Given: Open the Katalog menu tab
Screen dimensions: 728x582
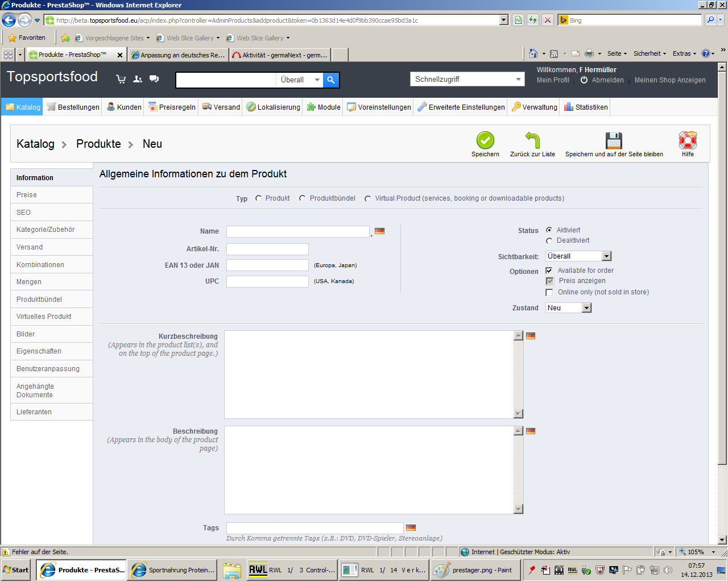Looking at the screenshot, I should point(23,107).
